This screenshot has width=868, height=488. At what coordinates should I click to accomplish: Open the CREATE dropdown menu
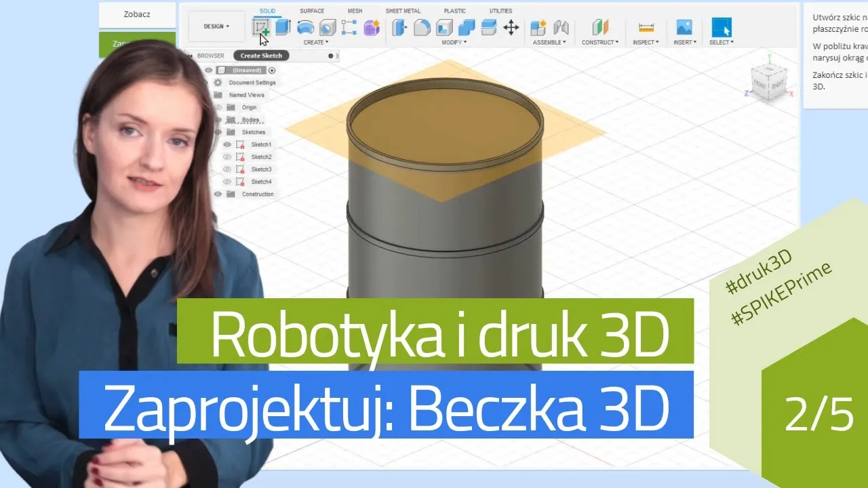click(x=315, y=41)
